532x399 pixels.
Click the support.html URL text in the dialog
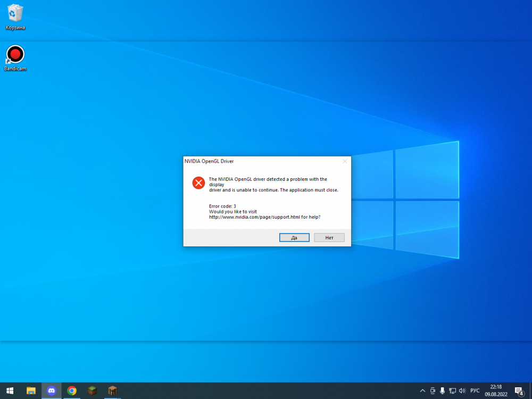[254, 217]
